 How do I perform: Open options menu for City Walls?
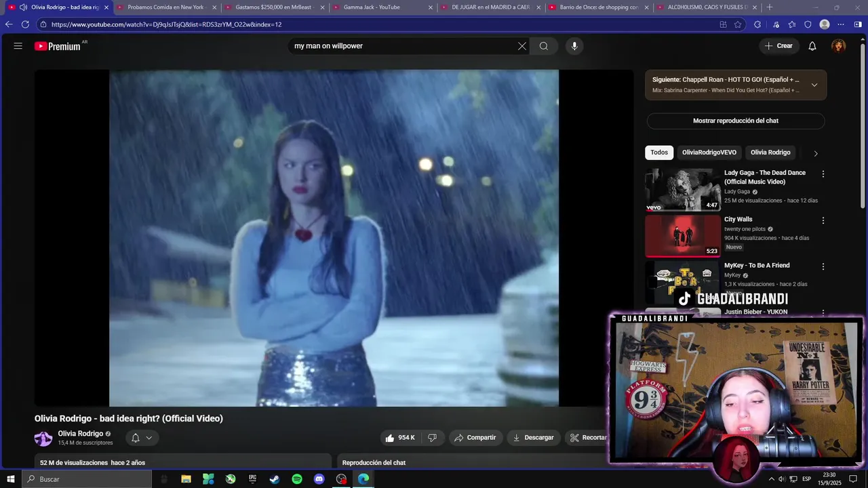pyautogui.click(x=823, y=220)
